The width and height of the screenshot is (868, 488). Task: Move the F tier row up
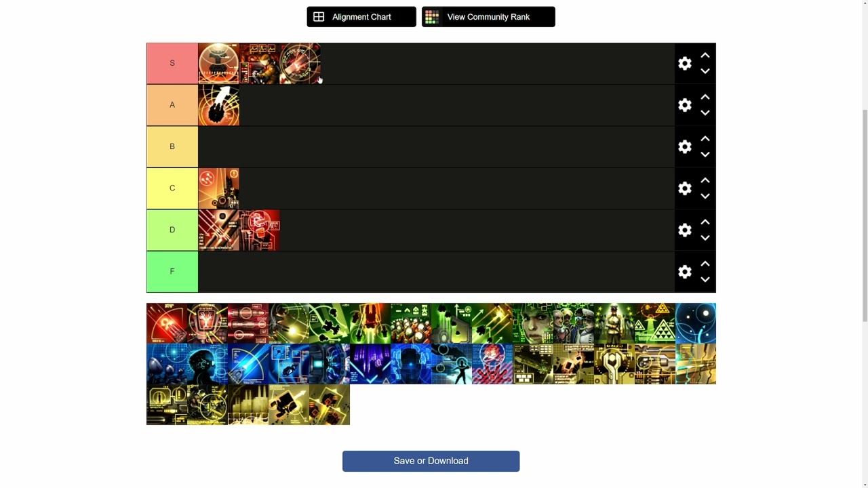(x=705, y=264)
